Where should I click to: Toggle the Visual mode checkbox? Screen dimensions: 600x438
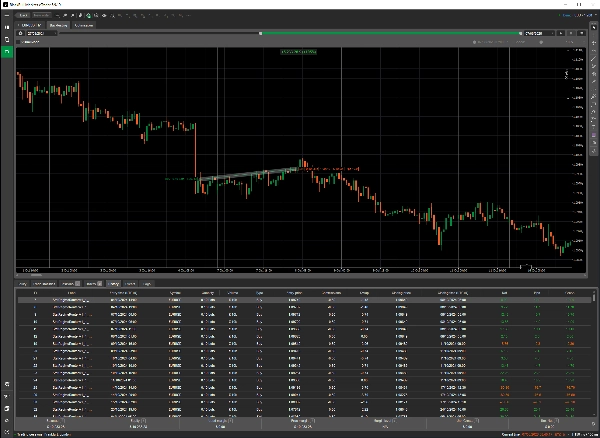pyautogui.click(x=18, y=42)
